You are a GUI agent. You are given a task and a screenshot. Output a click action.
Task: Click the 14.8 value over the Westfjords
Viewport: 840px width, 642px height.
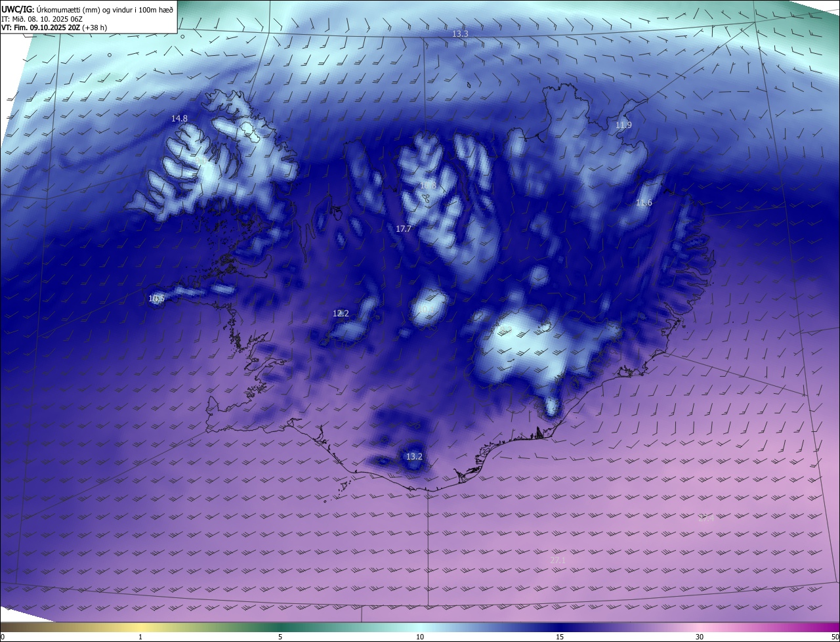179,119
